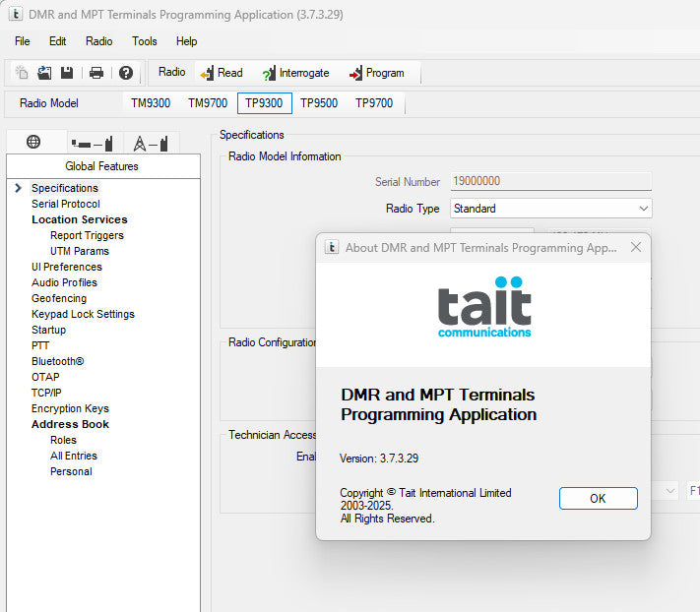Click the Global Features panel header
This screenshot has height=612, width=700.
coord(103,166)
